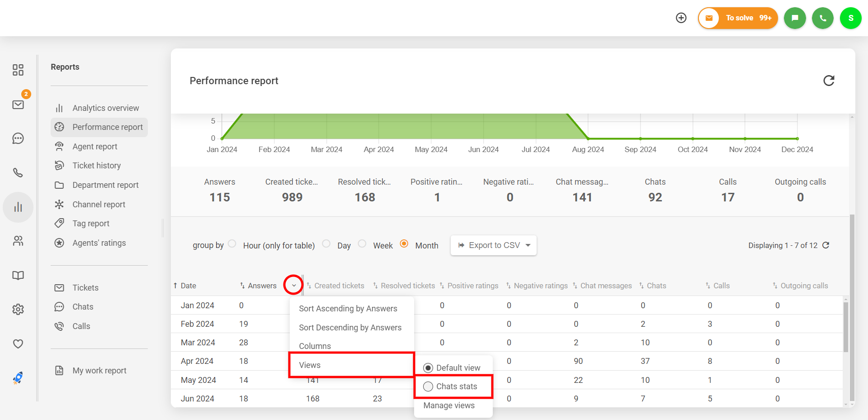Sort the table by Date column header

coord(188,286)
